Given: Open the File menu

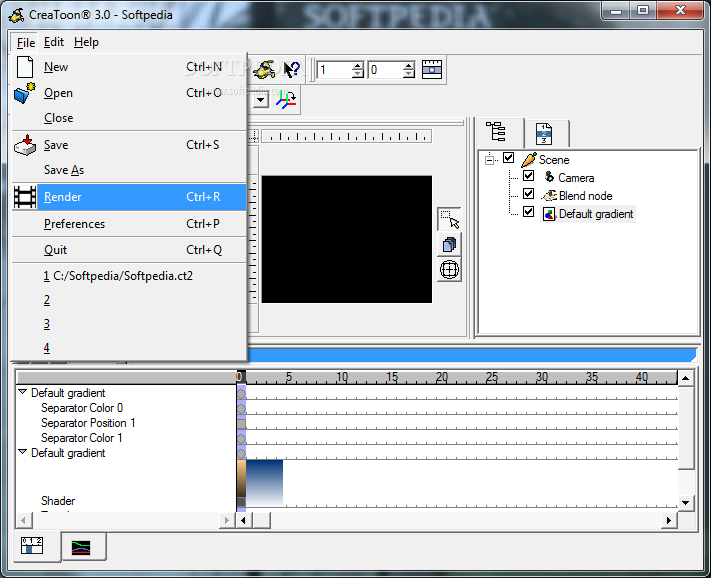Looking at the screenshot, I should [25, 43].
